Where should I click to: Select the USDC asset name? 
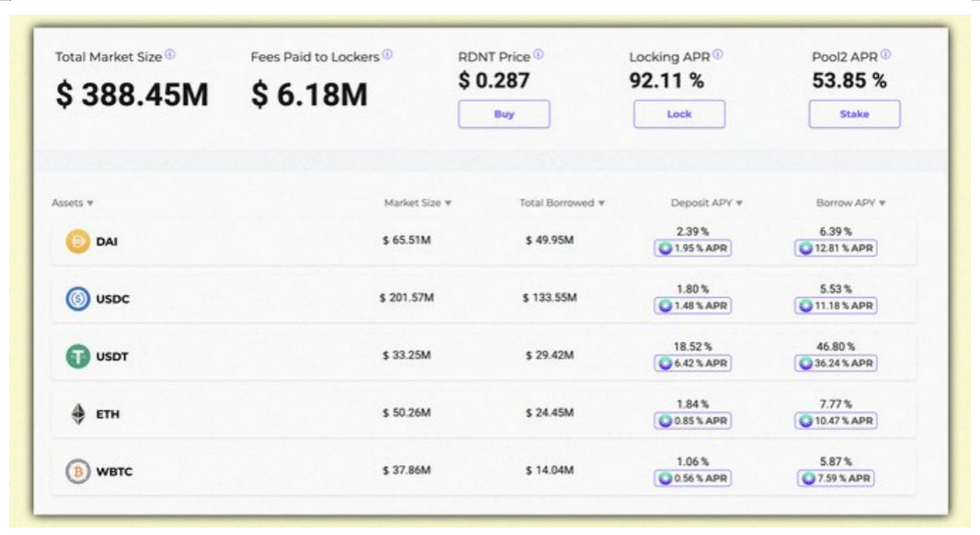point(112,299)
